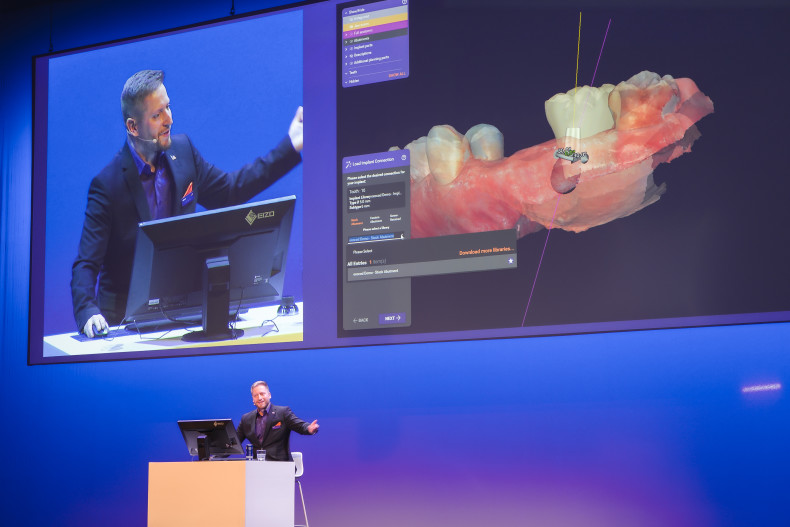Expand the Abutments group arrow
The image size is (790, 527).
click(x=346, y=42)
